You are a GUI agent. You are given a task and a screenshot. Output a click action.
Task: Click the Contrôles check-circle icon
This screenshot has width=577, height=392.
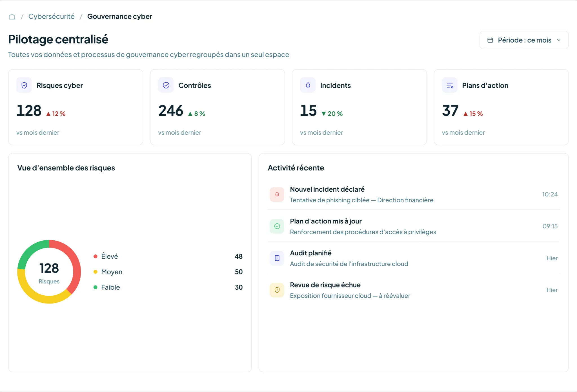[x=166, y=85]
